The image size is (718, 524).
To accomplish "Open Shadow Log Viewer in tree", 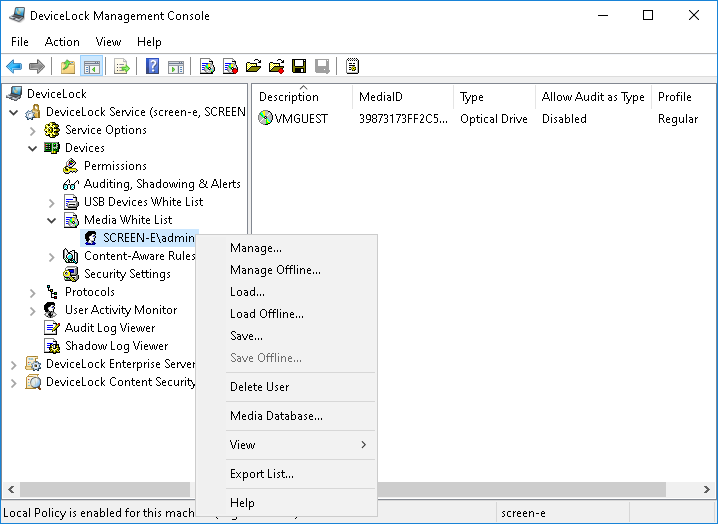I will click(x=116, y=346).
